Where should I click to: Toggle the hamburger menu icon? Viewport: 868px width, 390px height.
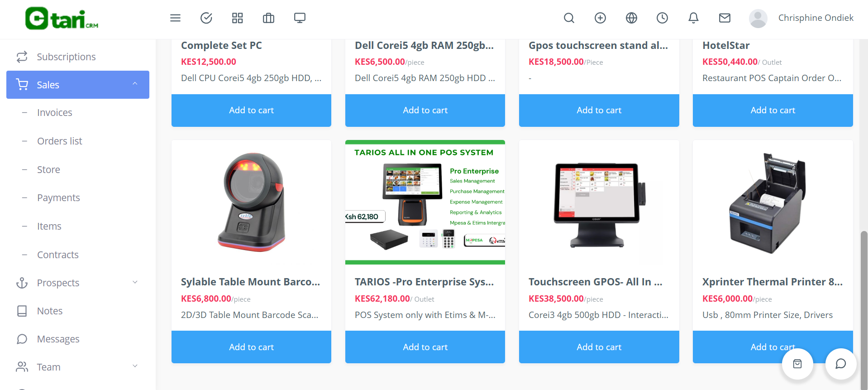click(175, 18)
